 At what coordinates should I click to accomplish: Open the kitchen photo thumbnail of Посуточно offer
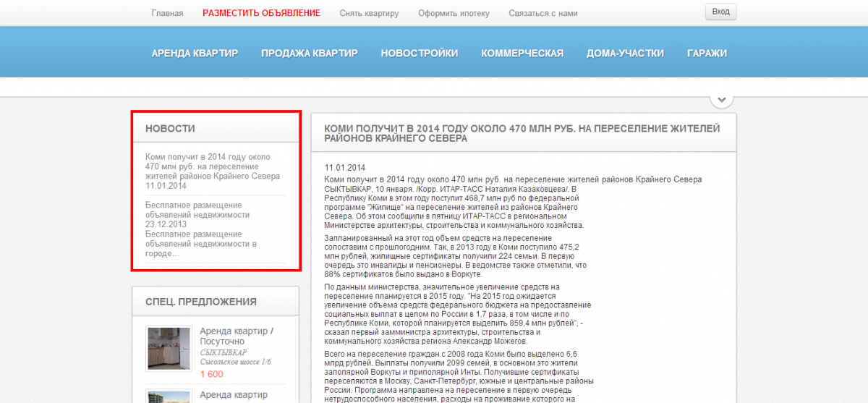click(168, 348)
